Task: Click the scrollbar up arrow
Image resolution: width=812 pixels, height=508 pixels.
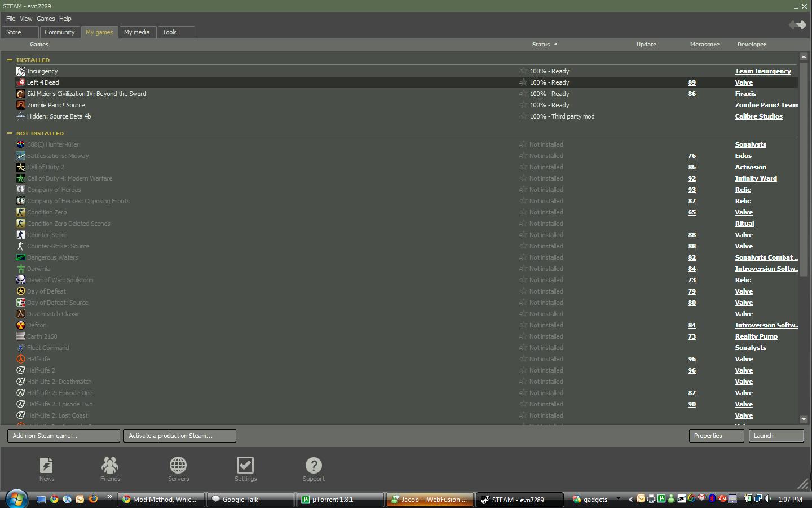Action: coord(804,56)
